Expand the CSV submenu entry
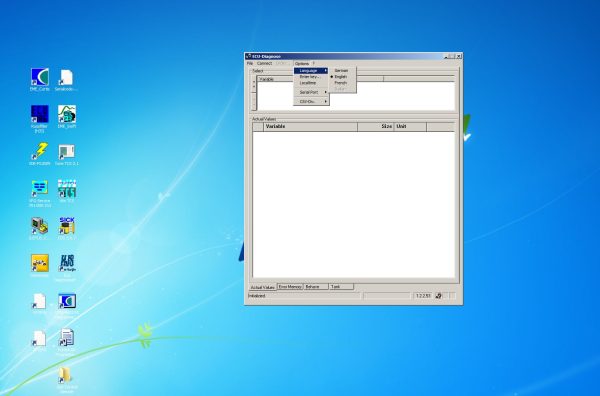 coord(311,102)
